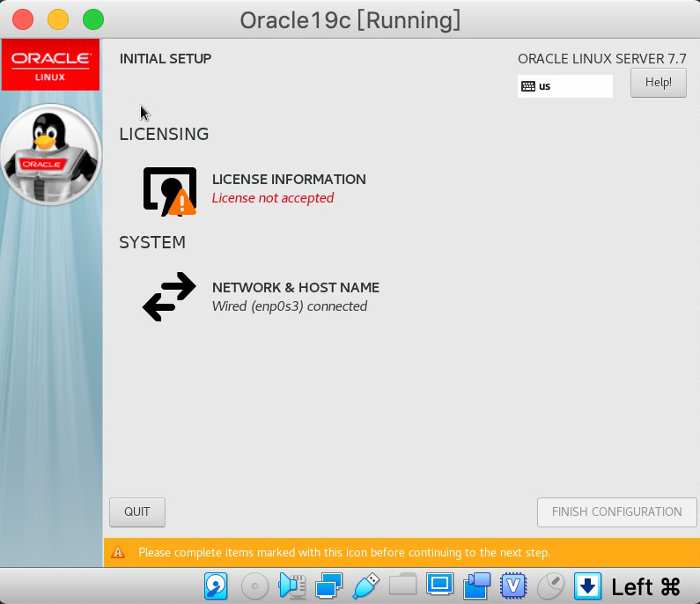Viewport: 700px width, 604px height.
Task: Click the network adapters status icon
Action: (329, 586)
